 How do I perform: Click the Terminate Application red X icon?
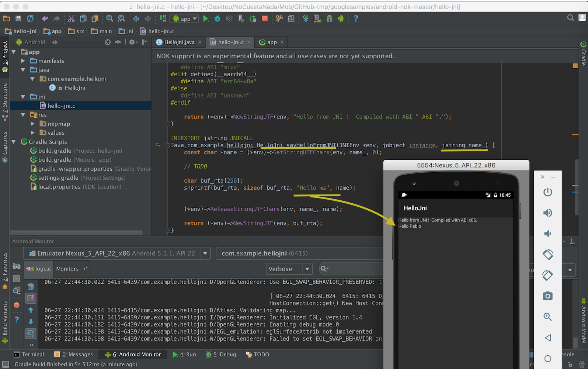coord(17,305)
